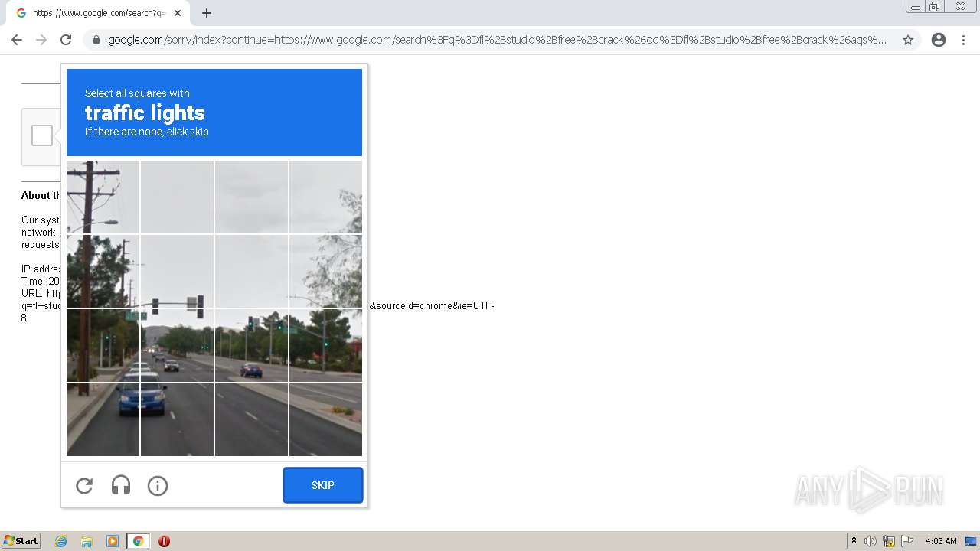Select captcha tile with overhead traffic signals
Image resolution: width=980 pixels, height=551 pixels.
coord(177,271)
